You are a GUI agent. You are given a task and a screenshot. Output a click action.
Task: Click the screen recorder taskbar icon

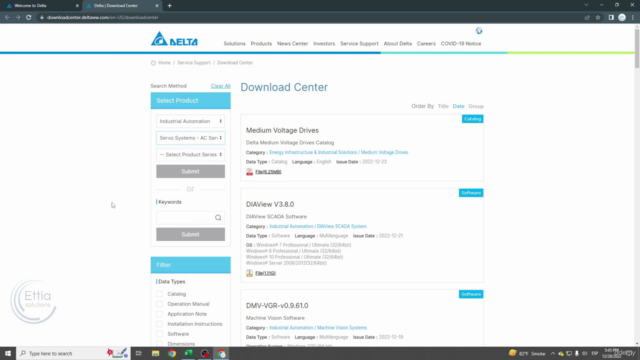(205, 353)
